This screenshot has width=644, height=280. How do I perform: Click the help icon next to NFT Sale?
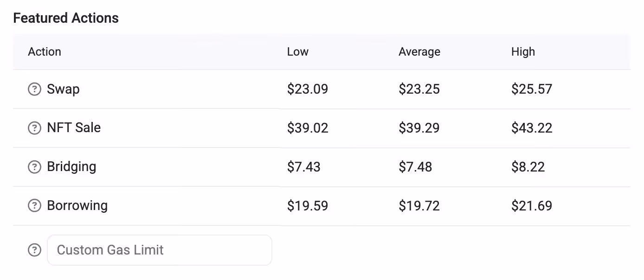pos(34,128)
